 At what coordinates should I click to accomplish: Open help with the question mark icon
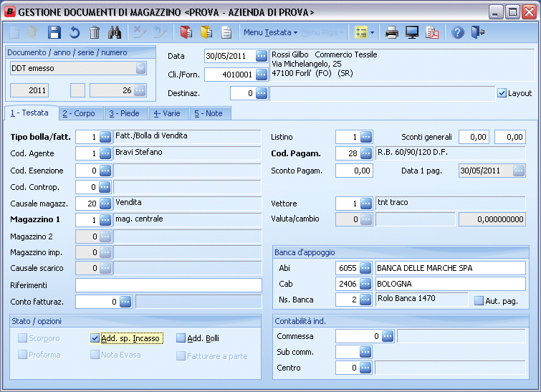[459, 32]
